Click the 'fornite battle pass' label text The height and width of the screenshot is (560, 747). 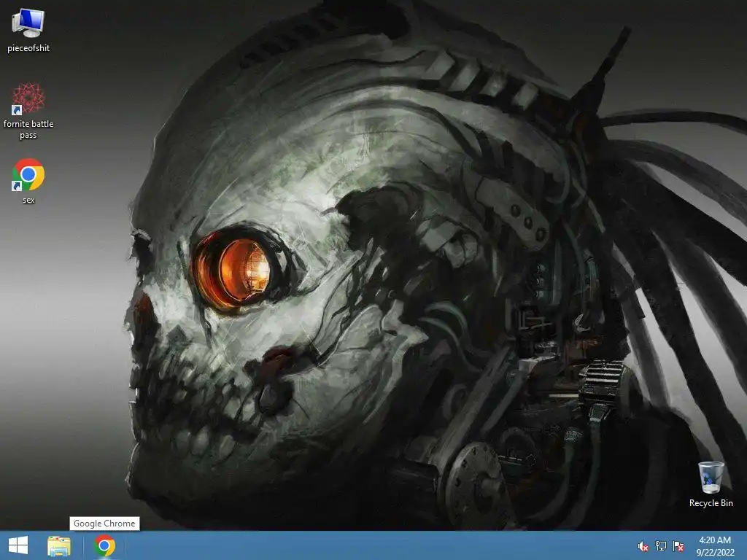(x=28, y=129)
